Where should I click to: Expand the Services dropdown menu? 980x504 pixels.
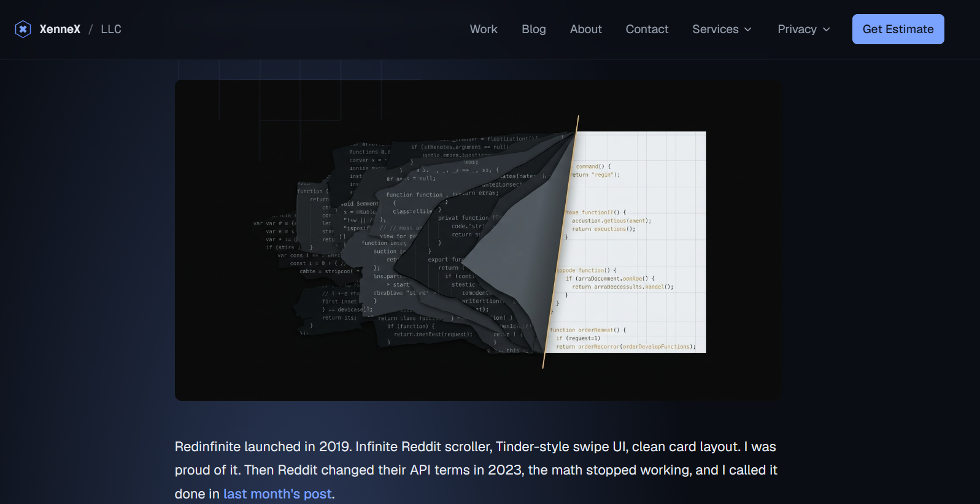tap(722, 29)
